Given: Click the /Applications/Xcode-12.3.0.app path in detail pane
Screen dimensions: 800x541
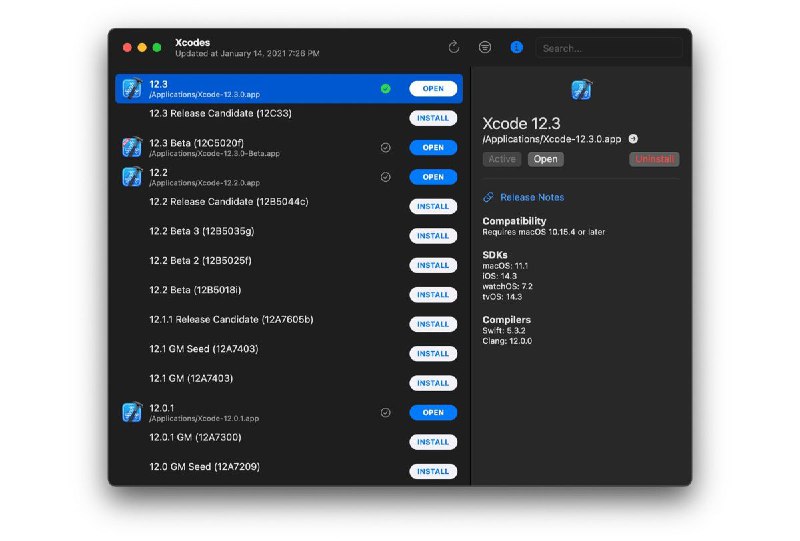Looking at the screenshot, I should tap(552, 139).
